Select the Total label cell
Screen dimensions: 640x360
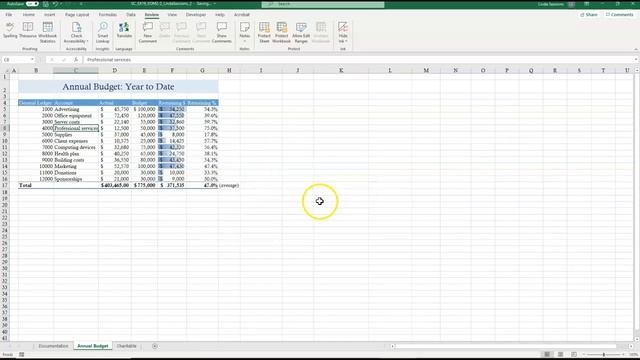tap(36, 185)
